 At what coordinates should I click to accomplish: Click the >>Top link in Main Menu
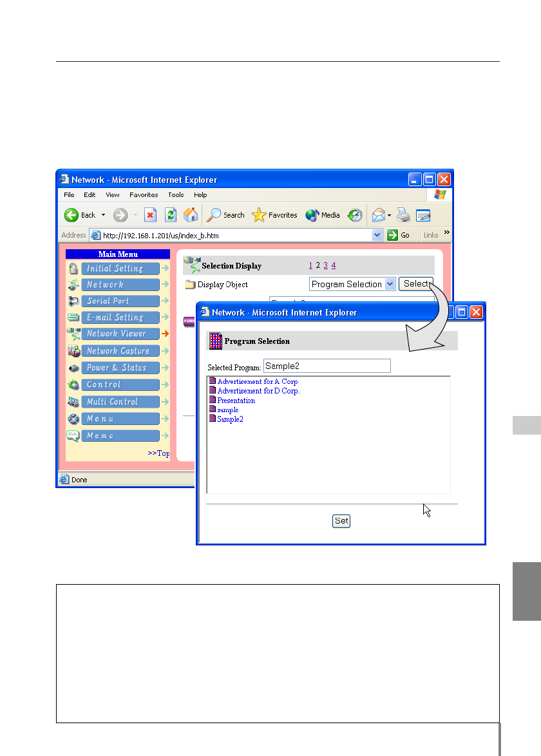tap(158, 453)
